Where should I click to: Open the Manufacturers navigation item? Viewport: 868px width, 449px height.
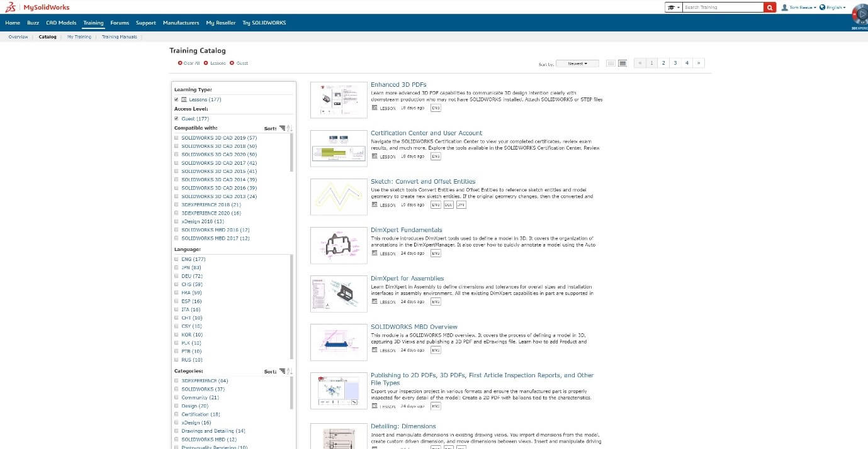tap(181, 23)
